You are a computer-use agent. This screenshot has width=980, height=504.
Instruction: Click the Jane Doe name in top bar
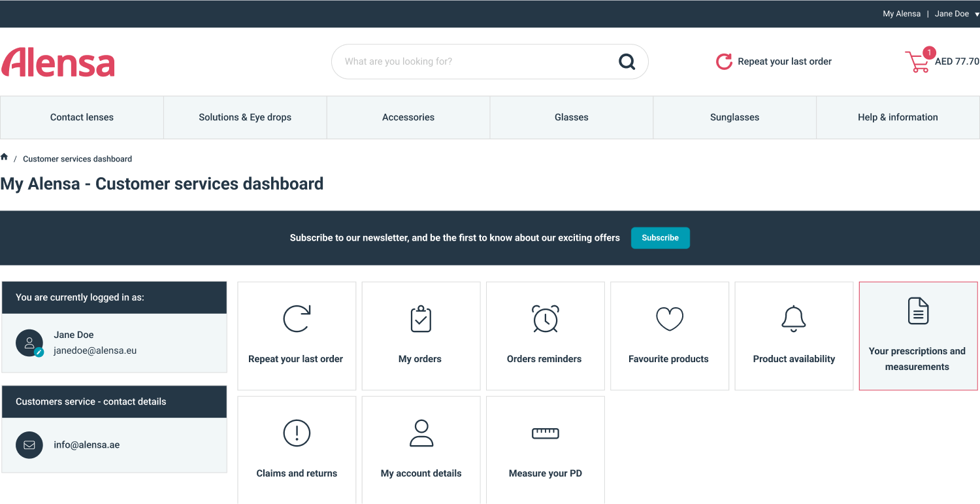pos(952,14)
